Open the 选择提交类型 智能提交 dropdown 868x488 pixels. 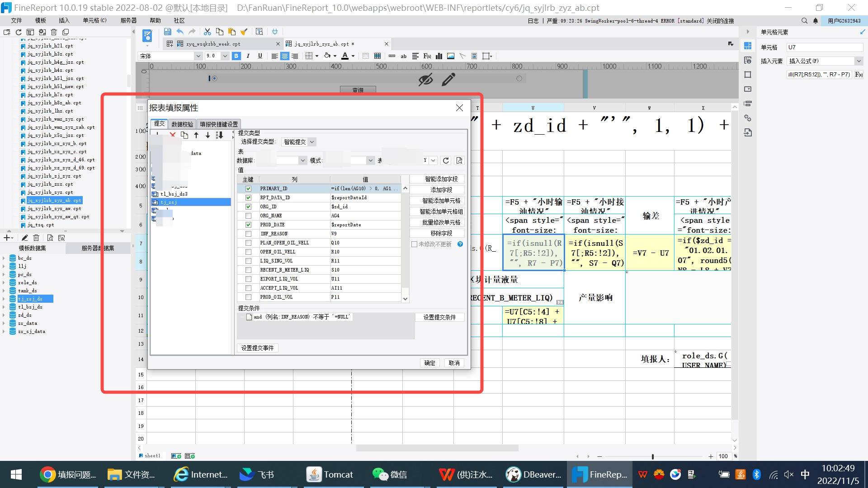(x=312, y=142)
